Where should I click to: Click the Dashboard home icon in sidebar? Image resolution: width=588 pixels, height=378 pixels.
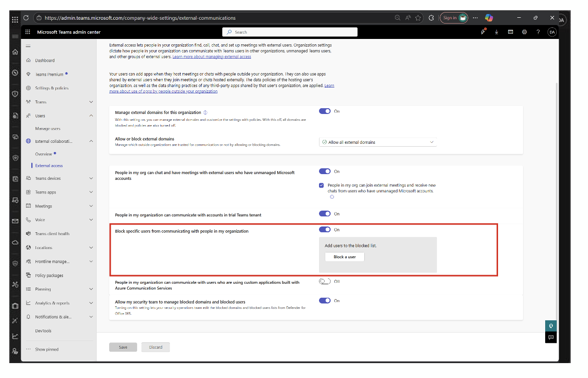28,61
